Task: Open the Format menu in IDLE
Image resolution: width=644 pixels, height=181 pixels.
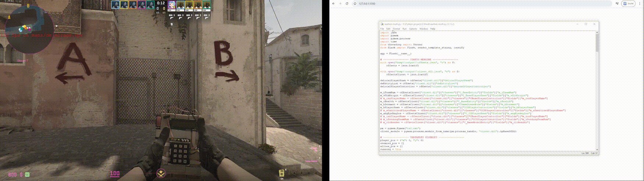Action: point(396,29)
